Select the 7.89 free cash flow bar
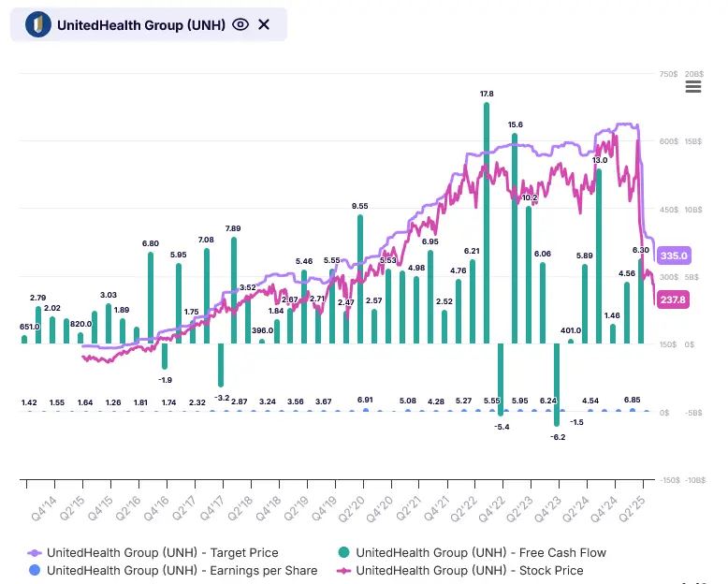The height and width of the screenshot is (584, 728). tap(234, 291)
